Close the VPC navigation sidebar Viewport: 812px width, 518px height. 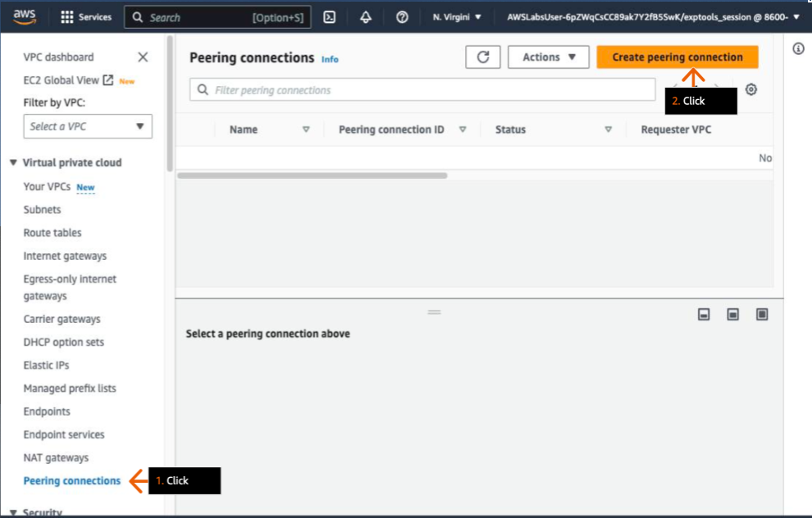tap(143, 57)
